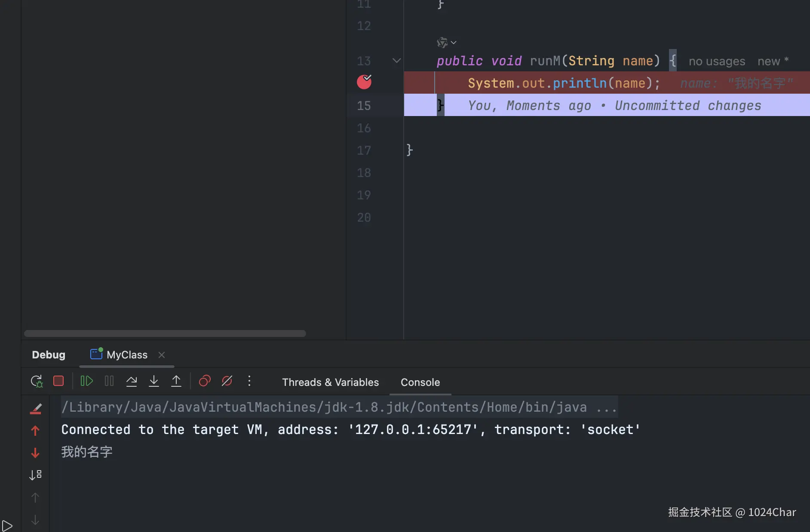Click the 'Connected to the target VM' line

tap(351, 429)
